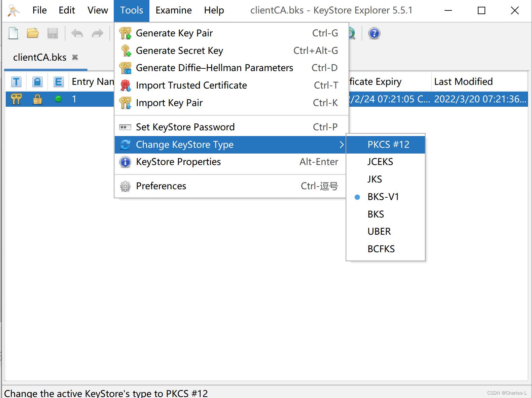The image size is (532, 398).
Task: Click the KeyStore Explorer app icon
Action: pyautogui.click(x=13, y=10)
